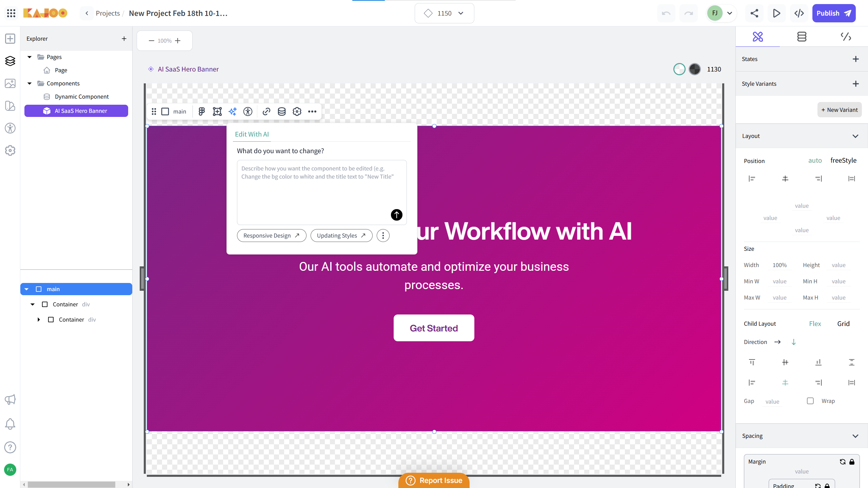The image size is (868, 488).
Task: Select the Edit With AI tab
Action: pos(252,134)
